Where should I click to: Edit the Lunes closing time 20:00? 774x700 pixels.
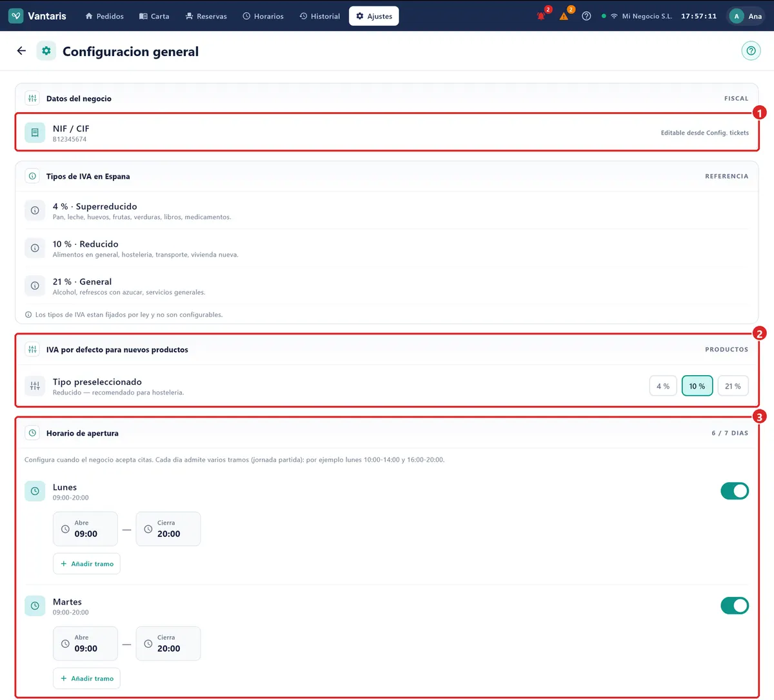point(168,529)
